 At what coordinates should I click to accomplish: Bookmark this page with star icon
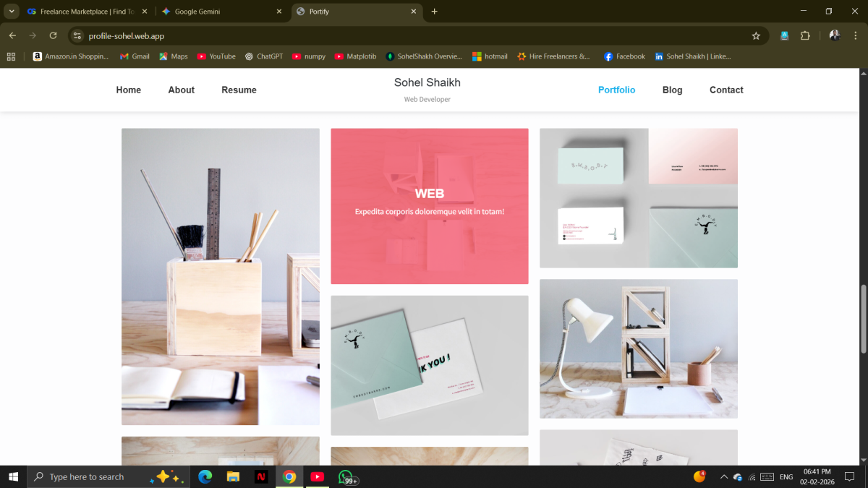[x=756, y=35]
